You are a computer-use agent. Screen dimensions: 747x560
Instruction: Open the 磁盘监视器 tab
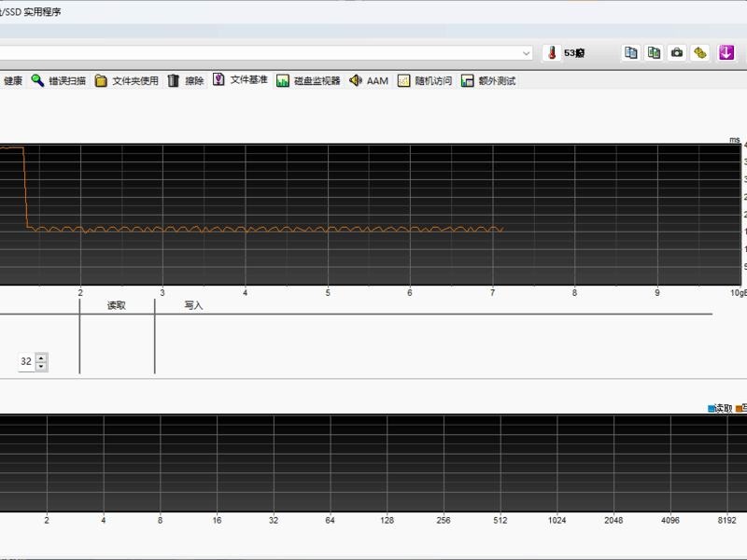(309, 81)
